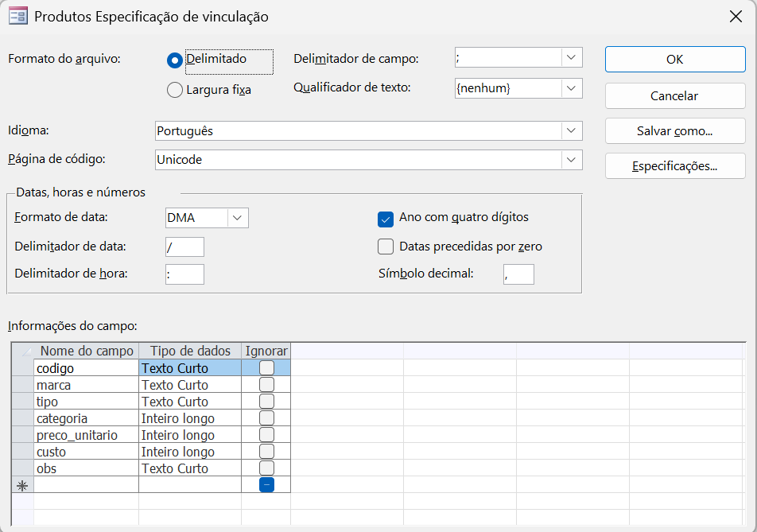This screenshot has height=532, width=757.
Task: Select the Delimitado radio button
Action: [175, 60]
